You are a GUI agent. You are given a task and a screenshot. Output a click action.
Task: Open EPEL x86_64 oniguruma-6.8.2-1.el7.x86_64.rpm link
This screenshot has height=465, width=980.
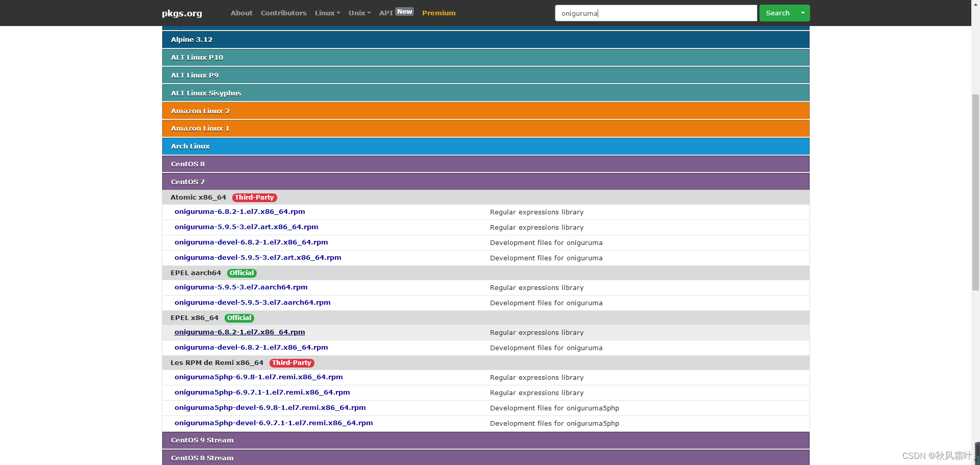point(240,332)
